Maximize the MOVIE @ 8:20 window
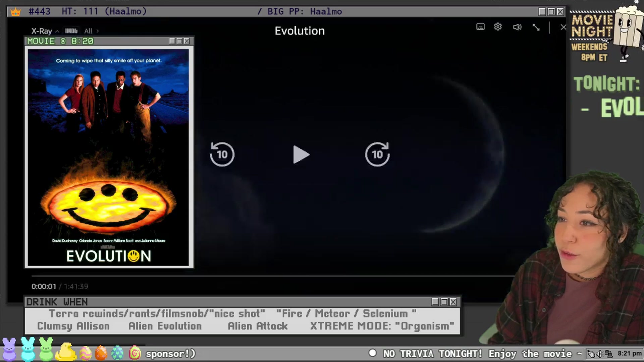This screenshot has height=362, width=644. coord(179,41)
